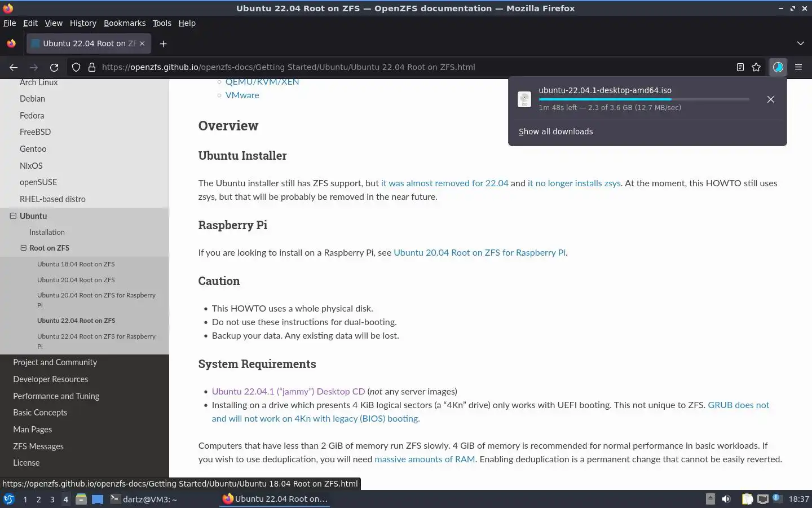Screen dimensions: 812x508
Task: Collapse the Root on ZFS subsection
Action: 24,248
